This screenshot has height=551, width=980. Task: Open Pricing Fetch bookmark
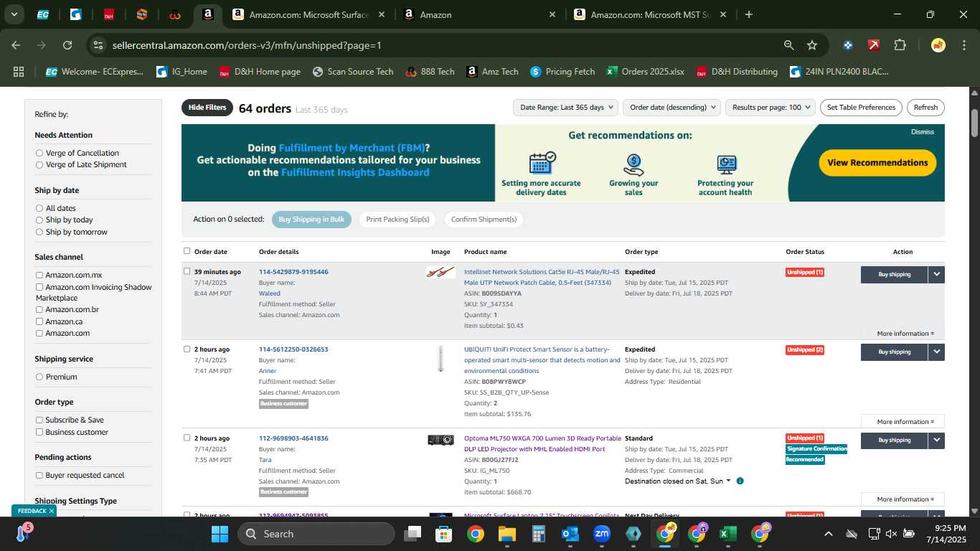562,72
